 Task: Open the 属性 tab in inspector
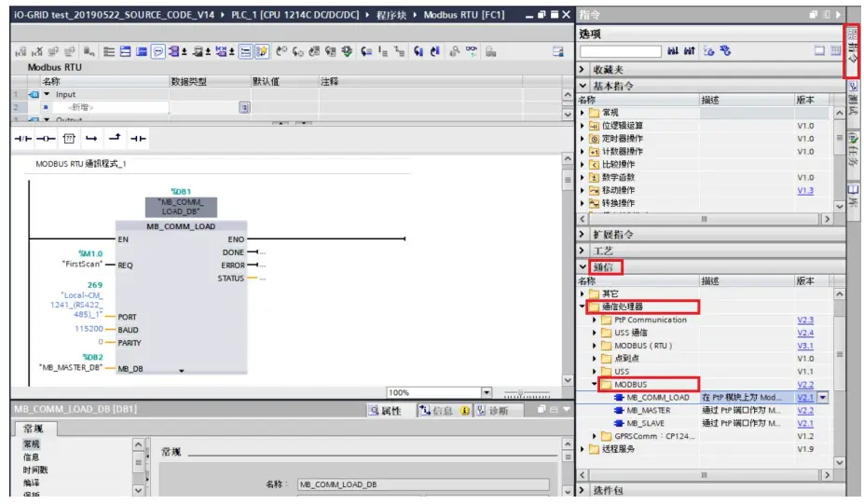tap(385, 410)
